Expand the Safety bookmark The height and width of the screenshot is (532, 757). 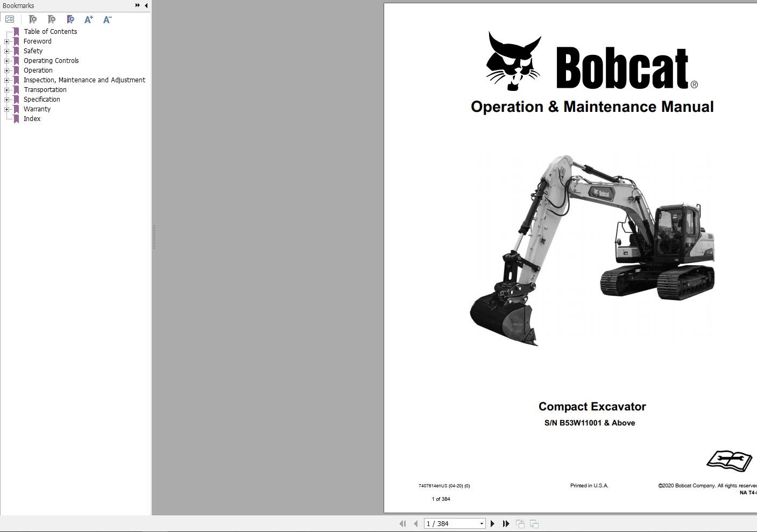tap(6, 51)
